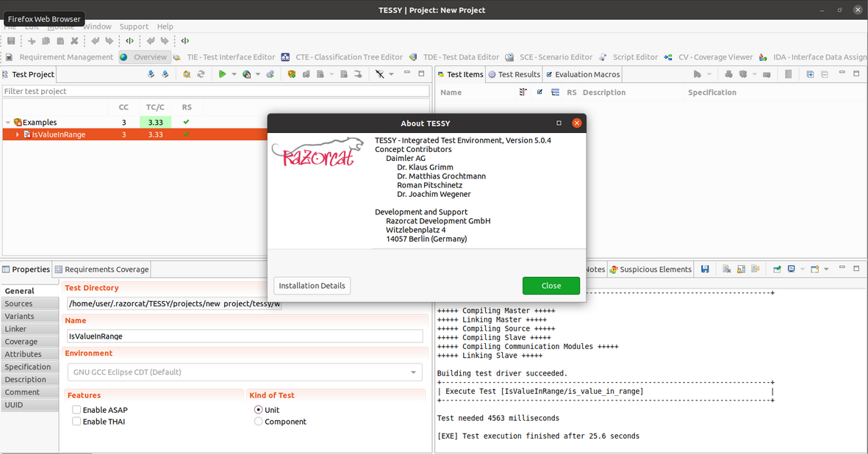Open the CTE - Classification Tree Editor perspective
The image size is (868, 454).
(x=342, y=57)
